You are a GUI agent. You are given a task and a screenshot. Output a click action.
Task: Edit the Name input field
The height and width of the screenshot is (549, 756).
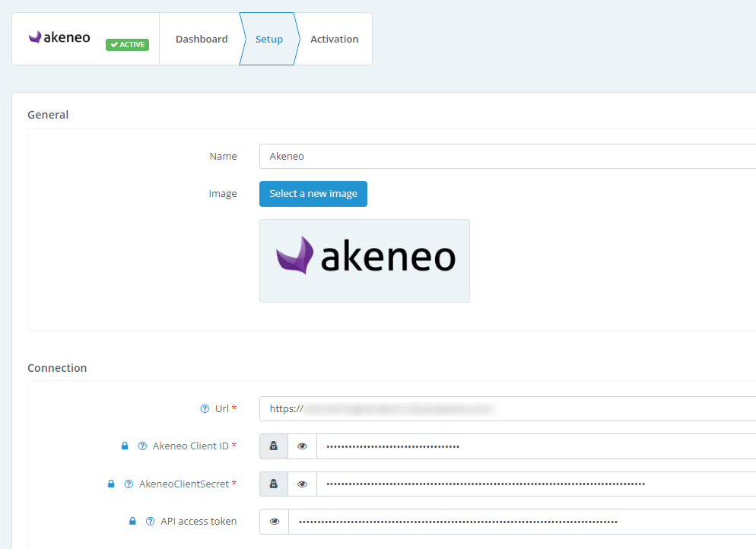coord(507,156)
